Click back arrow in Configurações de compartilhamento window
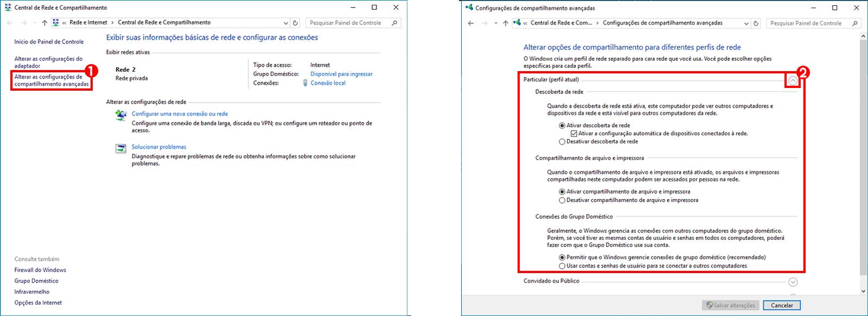This screenshot has width=868, height=316. (471, 23)
